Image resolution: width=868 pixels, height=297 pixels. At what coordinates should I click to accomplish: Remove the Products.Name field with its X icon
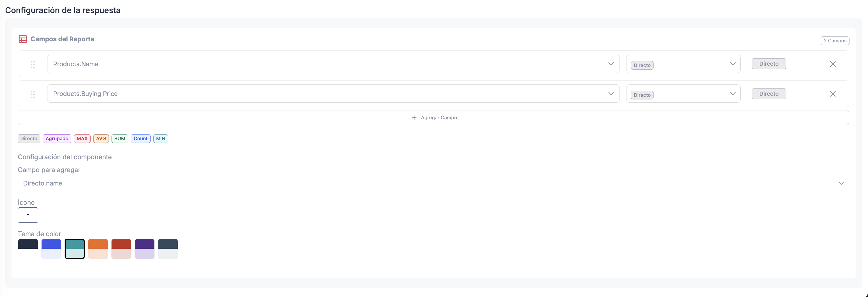point(833,64)
